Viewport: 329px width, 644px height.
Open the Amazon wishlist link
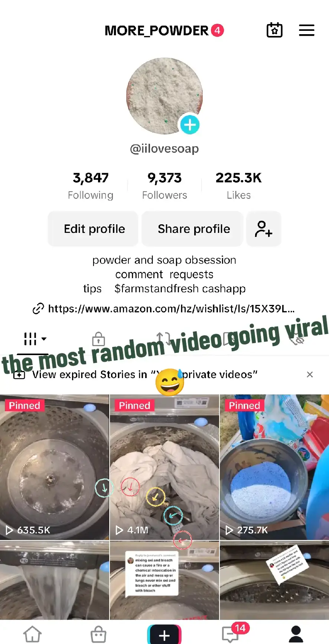tap(164, 309)
